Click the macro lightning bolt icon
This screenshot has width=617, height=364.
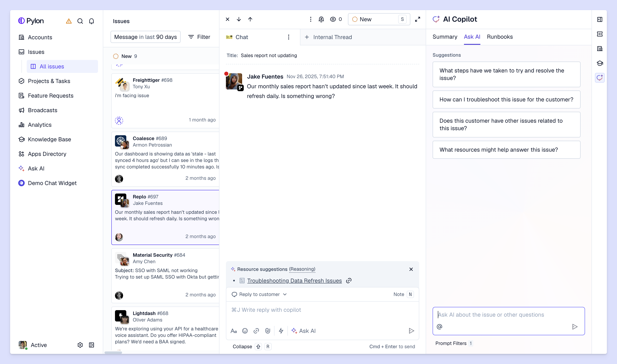(281, 331)
